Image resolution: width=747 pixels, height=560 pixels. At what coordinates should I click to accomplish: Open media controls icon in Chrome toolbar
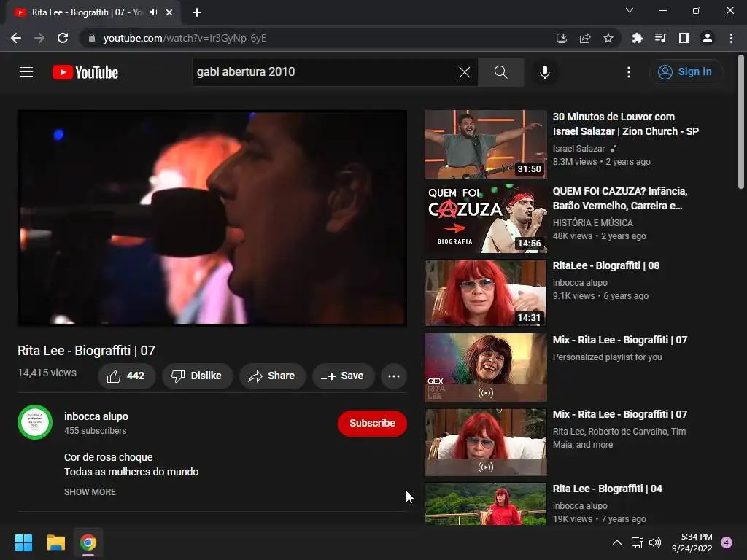[x=660, y=38]
